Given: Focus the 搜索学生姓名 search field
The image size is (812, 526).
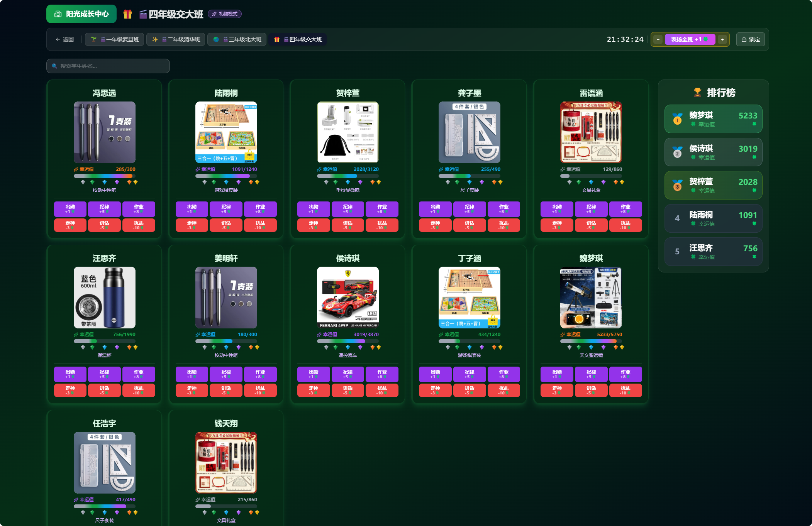Looking at the screenshot, I should pyautogui.click(x=108, y=66).
